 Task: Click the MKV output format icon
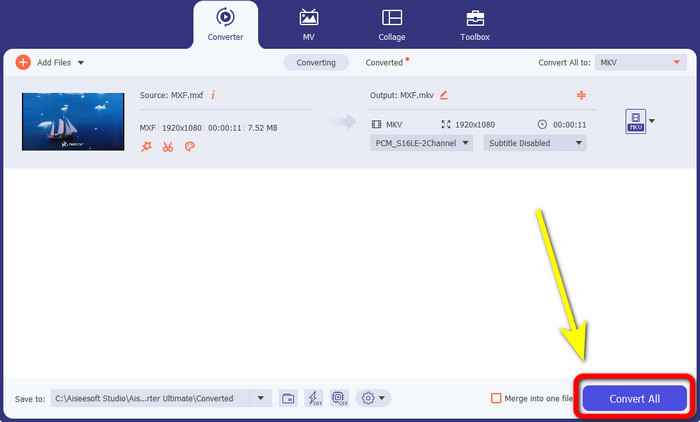click(x=635, y=121)
